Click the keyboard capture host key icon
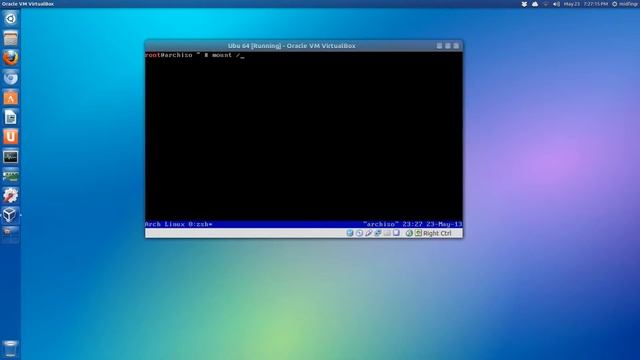The image size is (640, 360). point(418,233)
